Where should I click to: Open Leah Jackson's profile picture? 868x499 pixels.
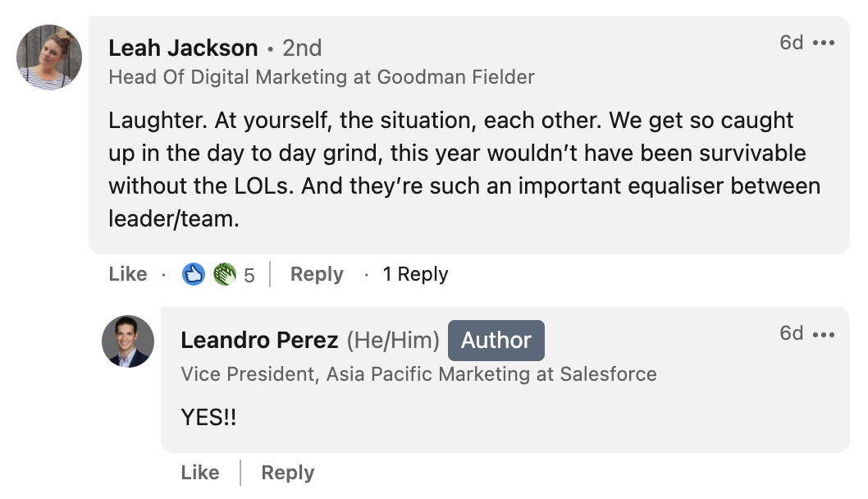coord(48,57)
